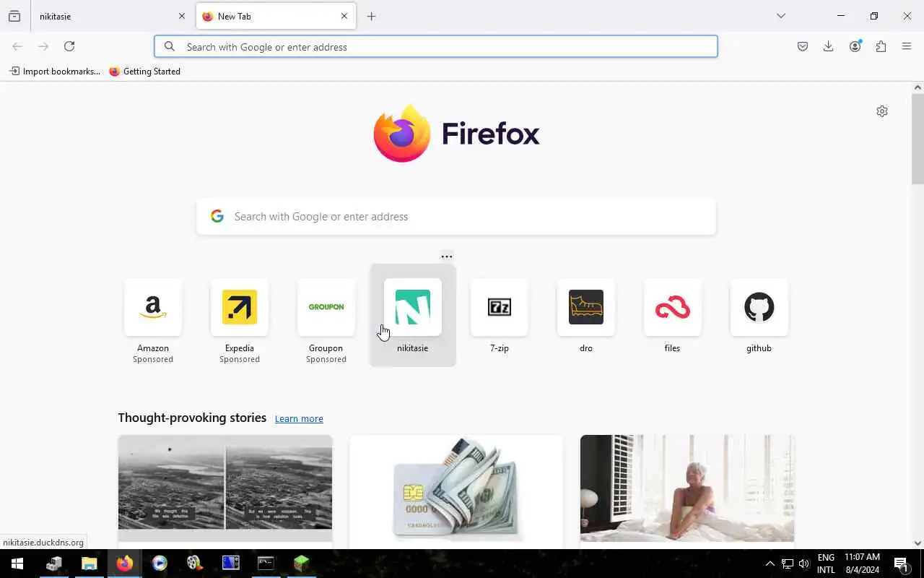The width and height of the screenshot is (924, 578).
Task: Open the Groupon sponsored shortcut
Action: click(x=326, y=315)
